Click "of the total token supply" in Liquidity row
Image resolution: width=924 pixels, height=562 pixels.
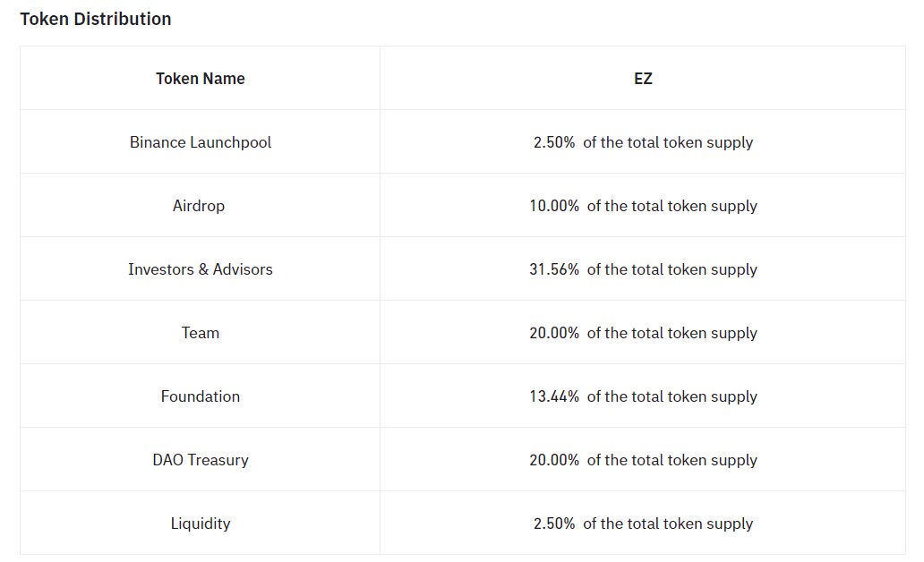point(668,524)
